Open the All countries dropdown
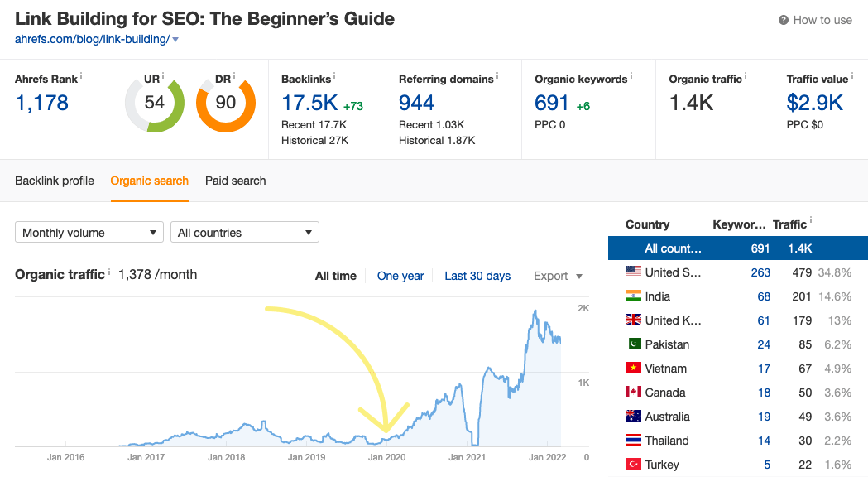 pos(244,232)
